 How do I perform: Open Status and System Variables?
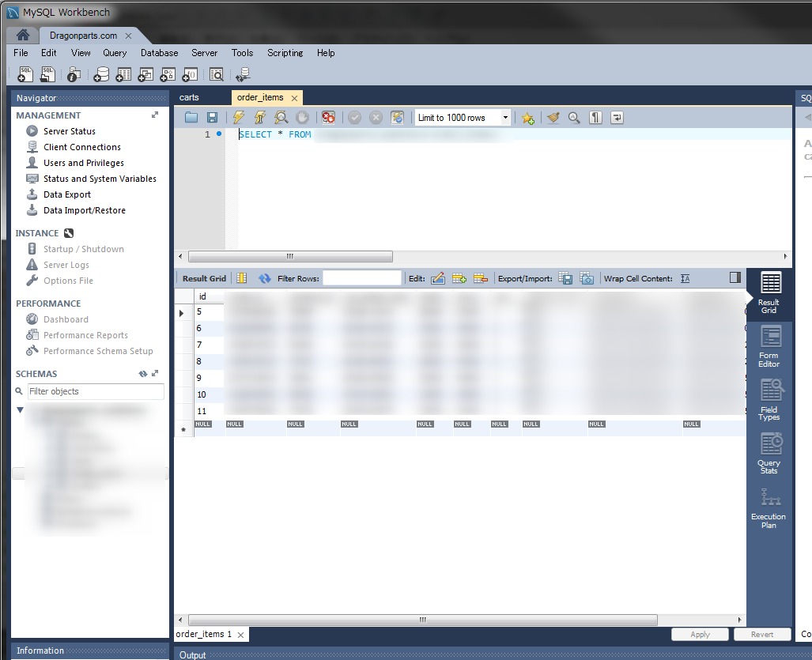coord(100,179)
